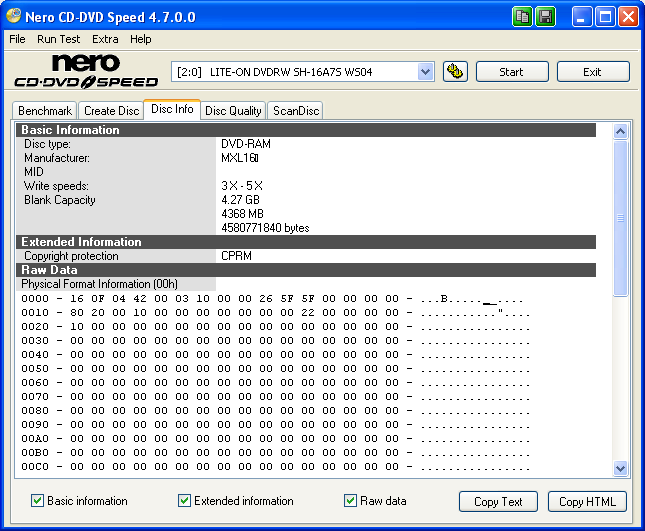Click the DVD-RAM disc type value
645x531 pixels.
tap(246, 144)
